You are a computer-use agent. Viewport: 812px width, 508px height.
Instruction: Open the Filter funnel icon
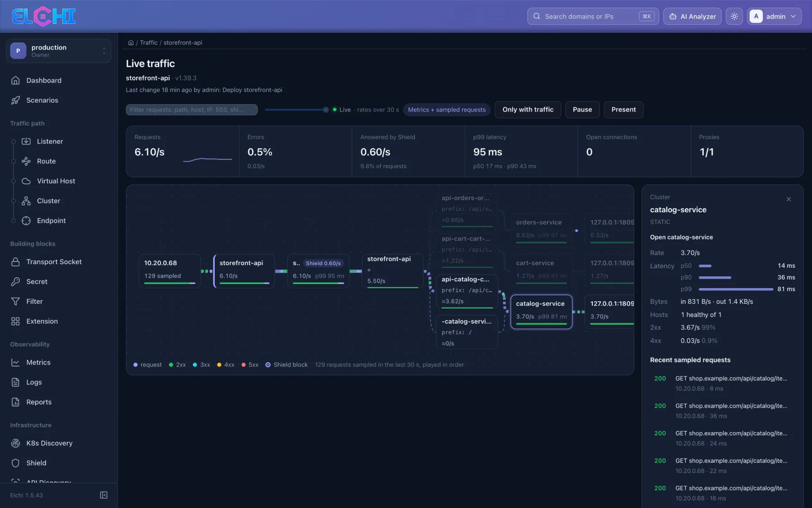coord(15,302)
